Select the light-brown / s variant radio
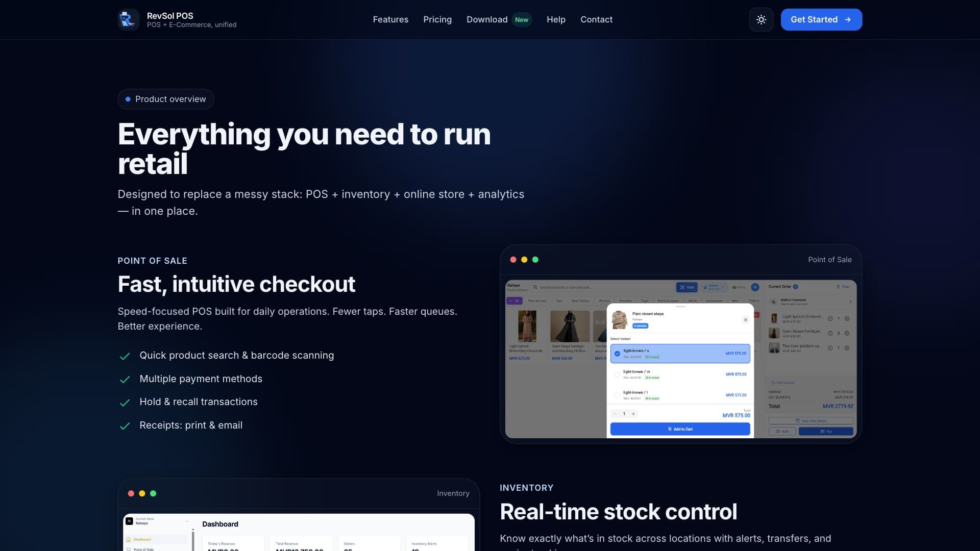 (x=617, y=354)
